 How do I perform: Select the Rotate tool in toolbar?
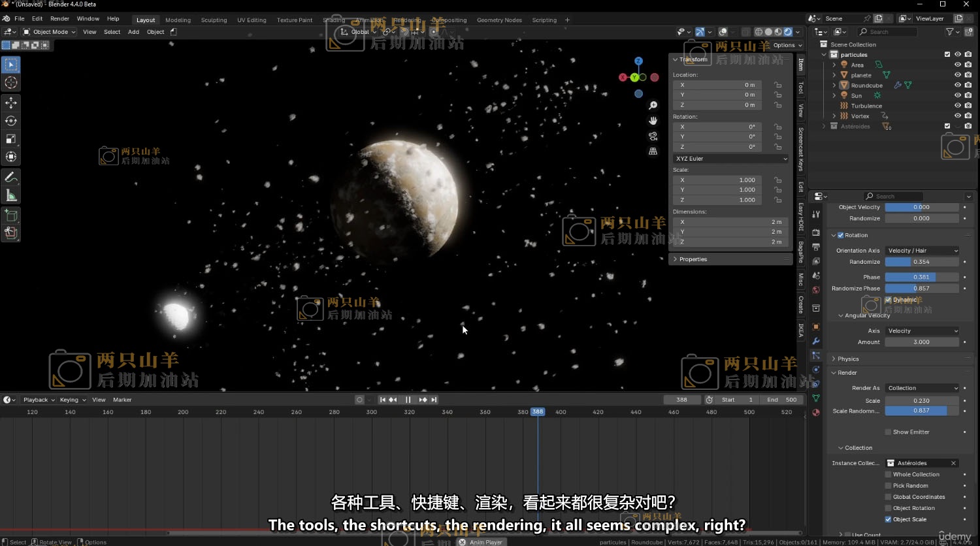tap(11, 121)
